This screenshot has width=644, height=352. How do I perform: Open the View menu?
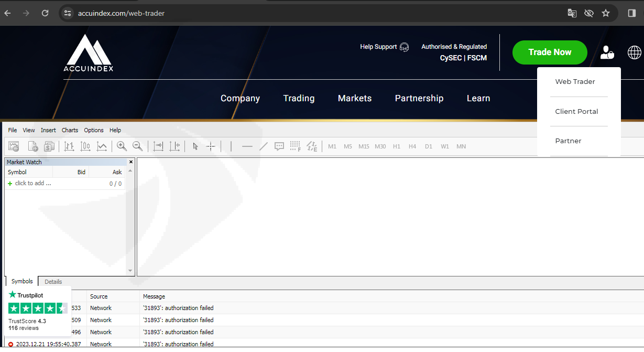tap(29, 130)
